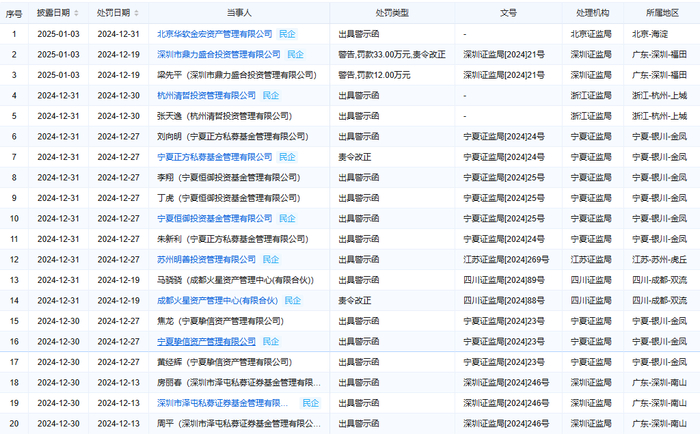Viewport: 700px width, 434px height.
Task: Select 张天逸 party cell in row 5
Action: 225,116
